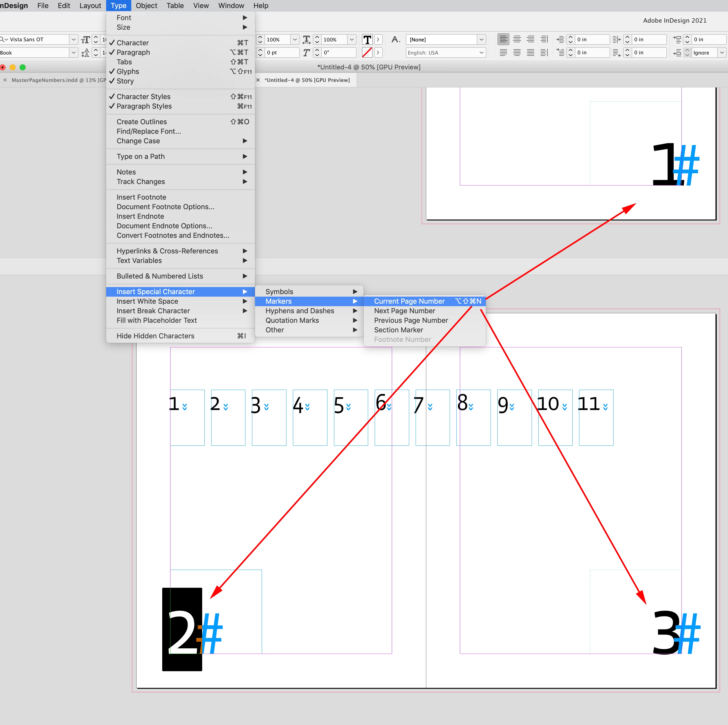Open the [None] character style dropdown

tap(481, 39)
